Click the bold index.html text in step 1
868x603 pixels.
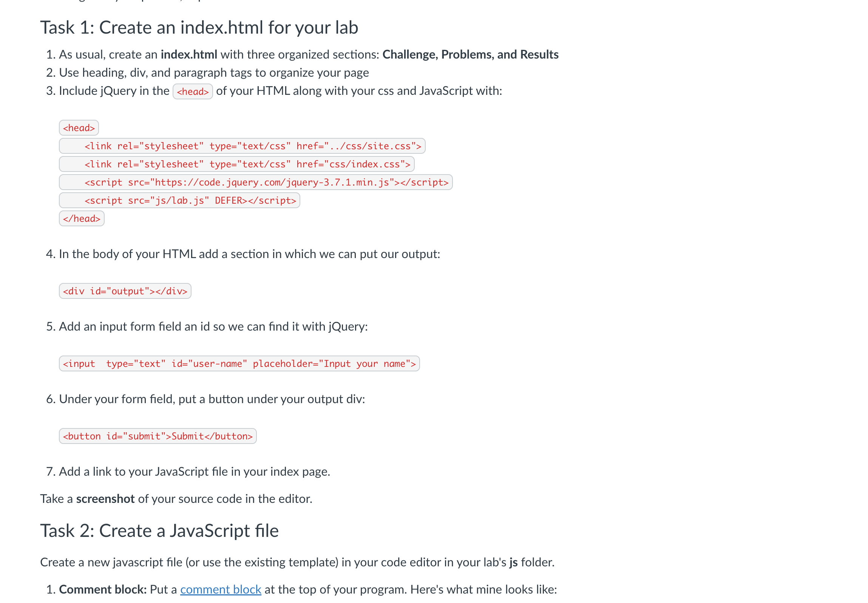point(189,54)
